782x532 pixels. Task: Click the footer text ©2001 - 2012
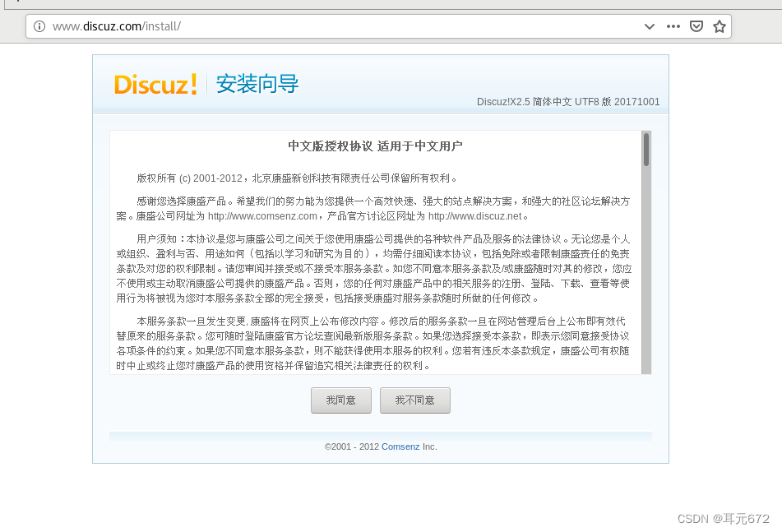(352, 446)
